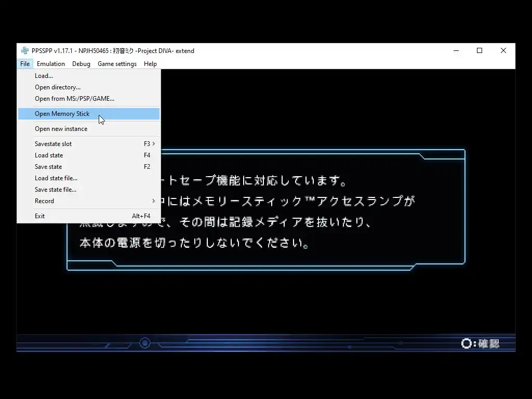Select Save state file... entry

coord(89,190)
